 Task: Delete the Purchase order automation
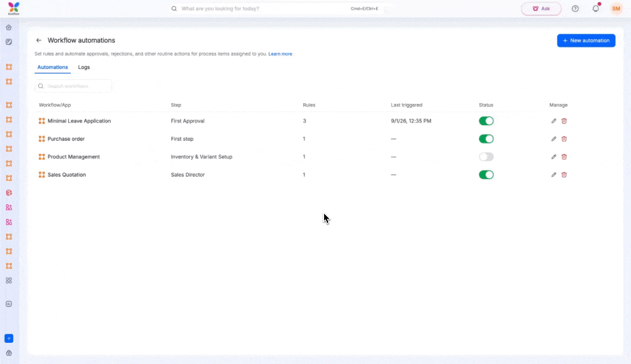[564, 139]
